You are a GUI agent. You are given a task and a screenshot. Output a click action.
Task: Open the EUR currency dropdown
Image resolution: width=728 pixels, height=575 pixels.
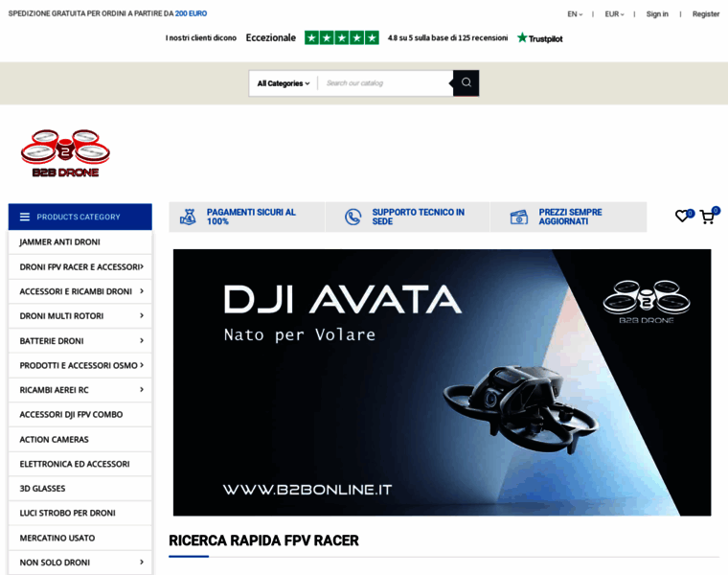pyautogui.click(x=614, y=14)
